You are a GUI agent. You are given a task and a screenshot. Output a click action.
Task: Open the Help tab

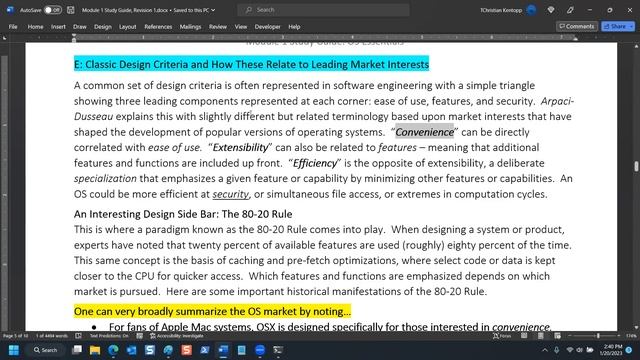pos(294,27)
